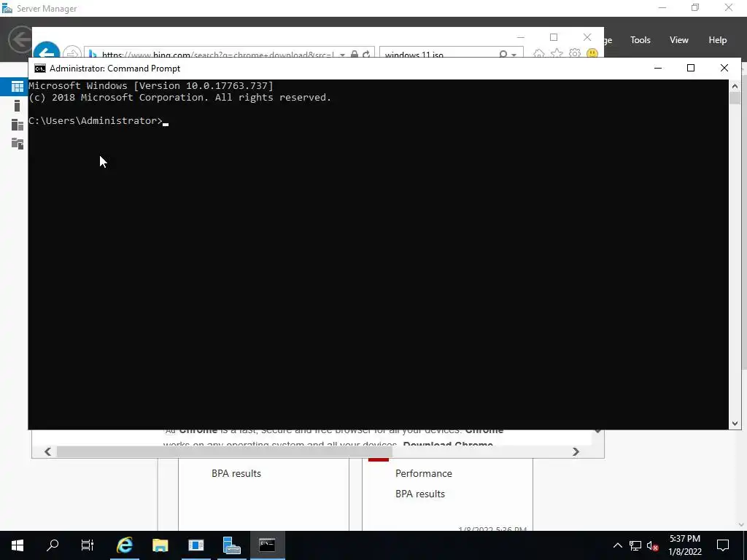Click Command Prompt taskbar icon
Image resolution: width=747 pixels, height=560 pixels.
coord(267,545)
